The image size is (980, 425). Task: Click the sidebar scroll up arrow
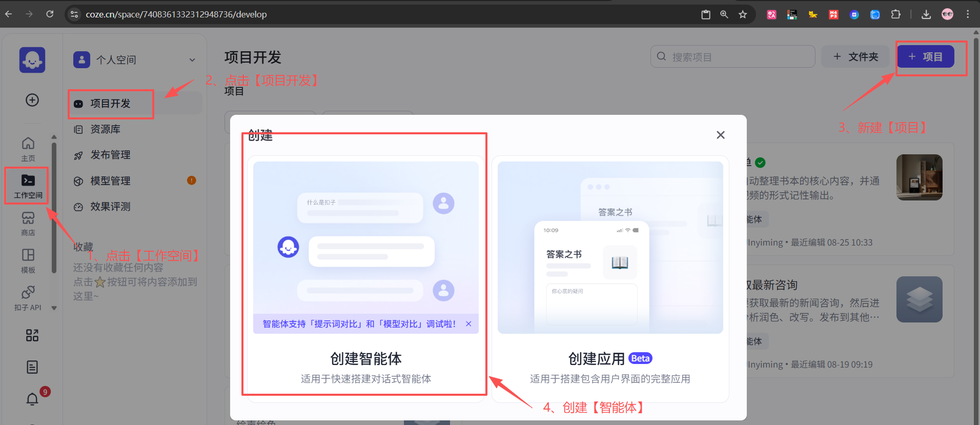[54, 137]
